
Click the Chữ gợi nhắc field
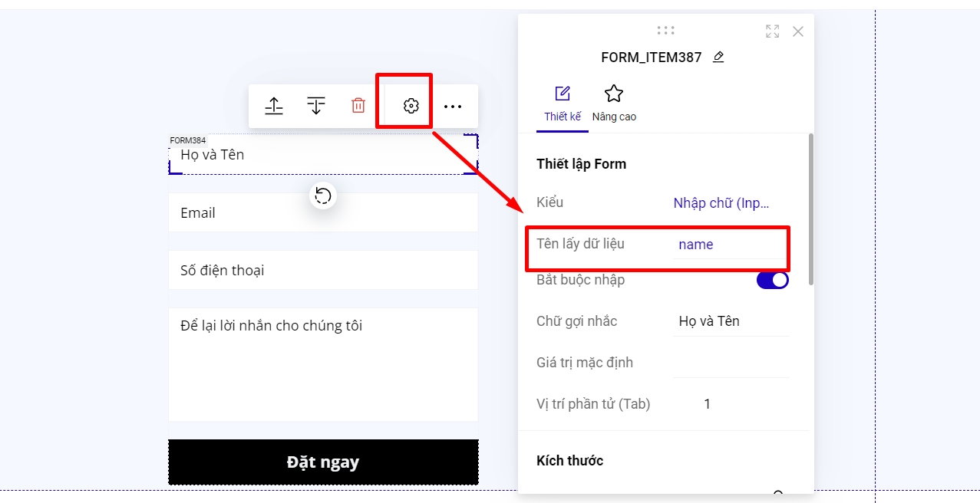point(730,321)
